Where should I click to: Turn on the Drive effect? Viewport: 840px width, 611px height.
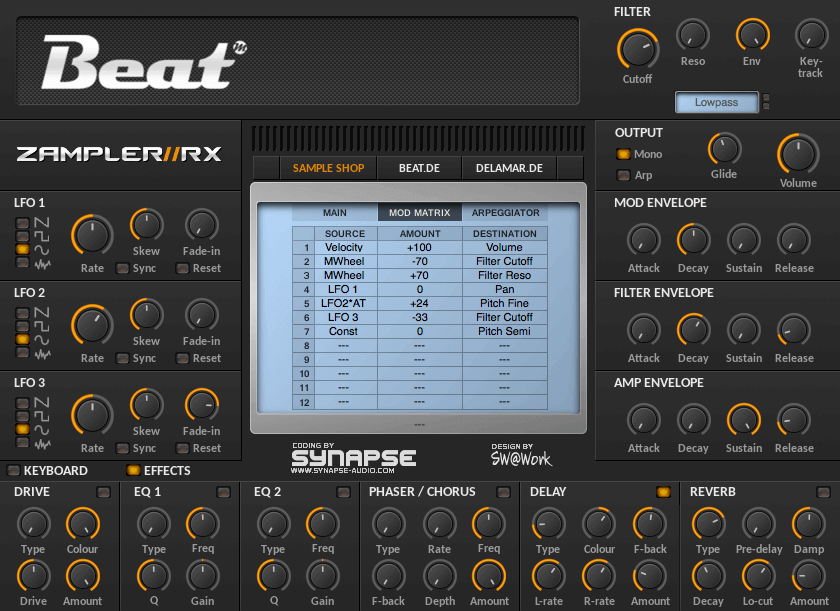[103, 492]
